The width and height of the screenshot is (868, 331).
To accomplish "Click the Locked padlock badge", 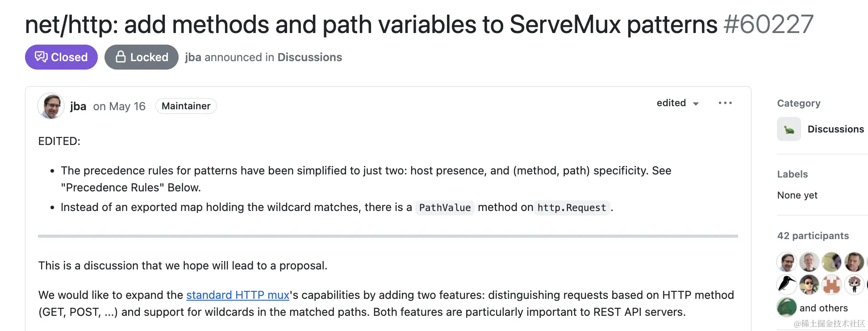I will tap(141, 57).
